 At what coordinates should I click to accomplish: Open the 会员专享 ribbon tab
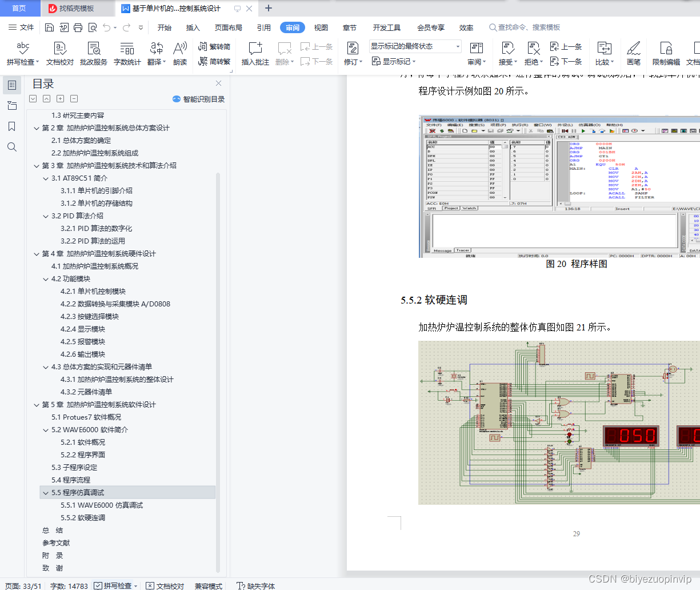click(431, 27)
